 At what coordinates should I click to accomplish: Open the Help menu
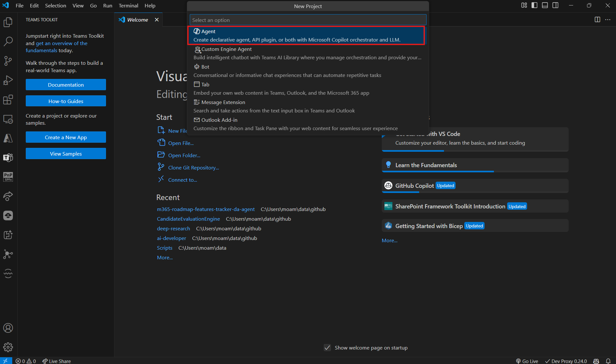pyautogui.click(x=150, y=5)
